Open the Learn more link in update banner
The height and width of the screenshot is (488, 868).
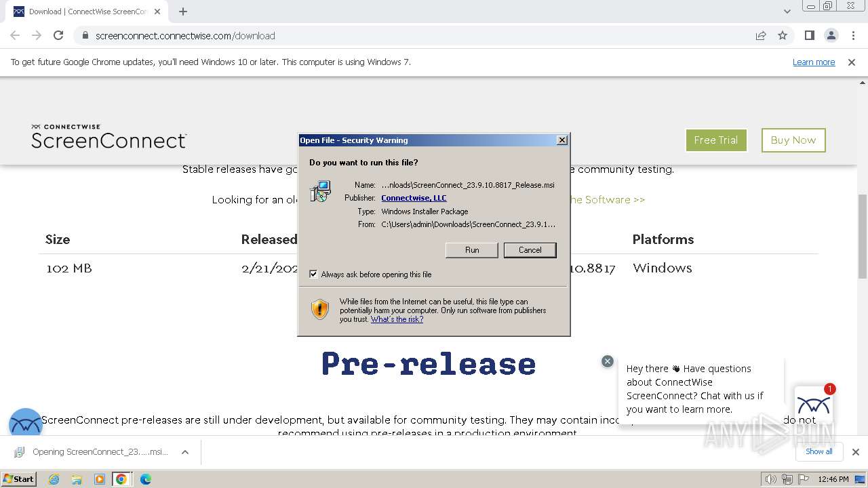(x=814, y=62)
